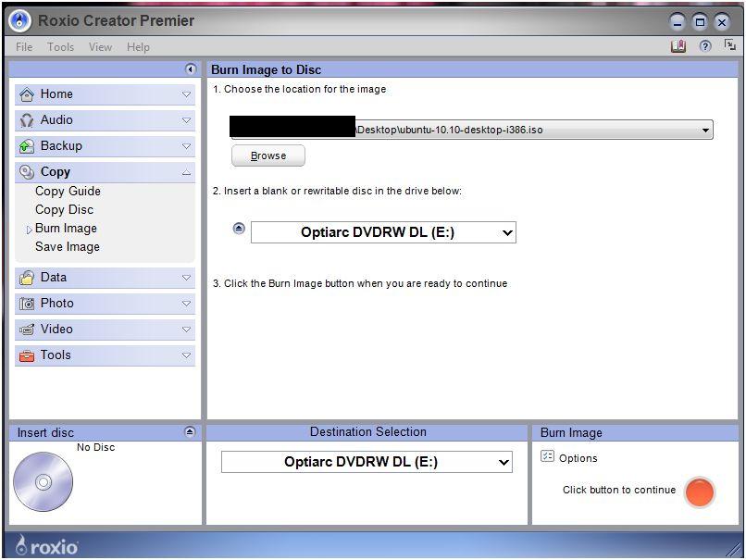
Task: Click the roxio logo in the footer
Action: click(x=46, y=545)
